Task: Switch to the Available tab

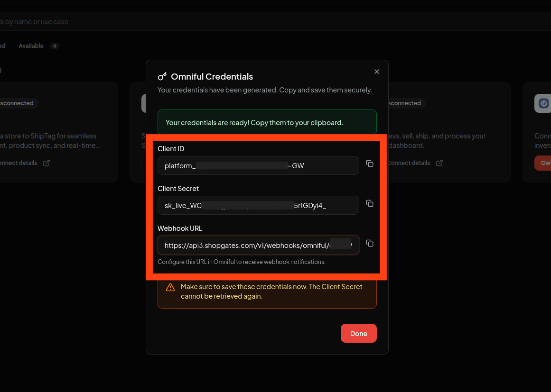Action: 31,46
